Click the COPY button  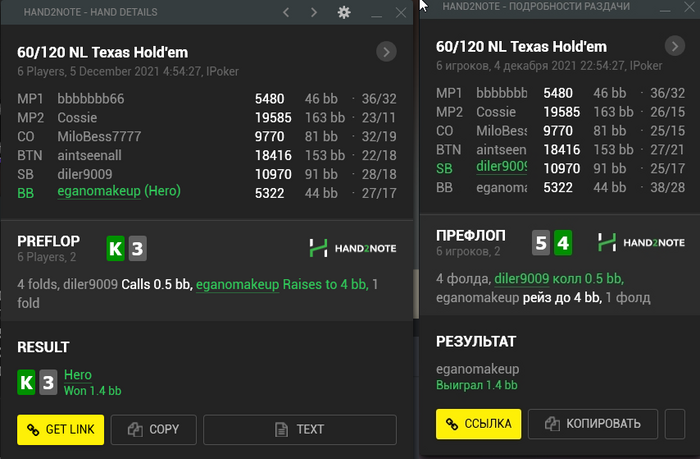[154, 430]
